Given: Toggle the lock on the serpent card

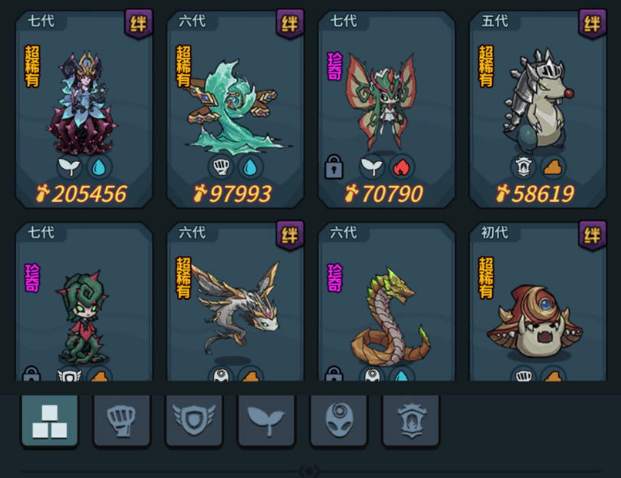Looking at the screenshot, I should (x=333, y=373).
